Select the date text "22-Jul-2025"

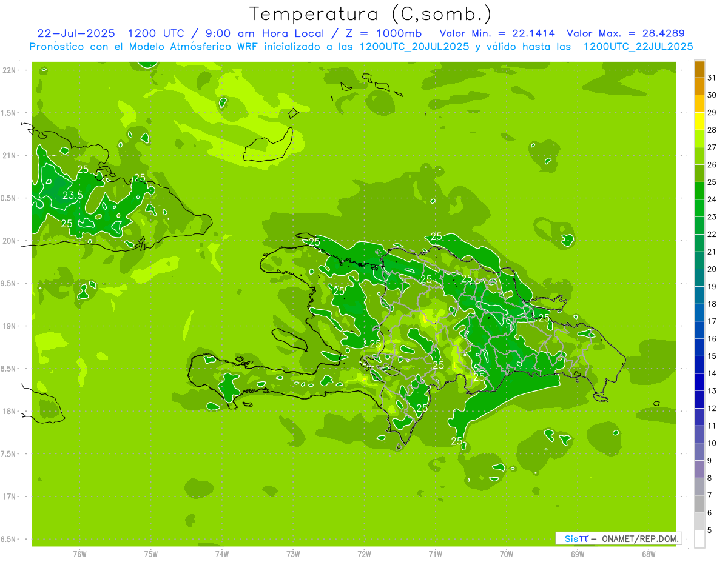point(76,33)
